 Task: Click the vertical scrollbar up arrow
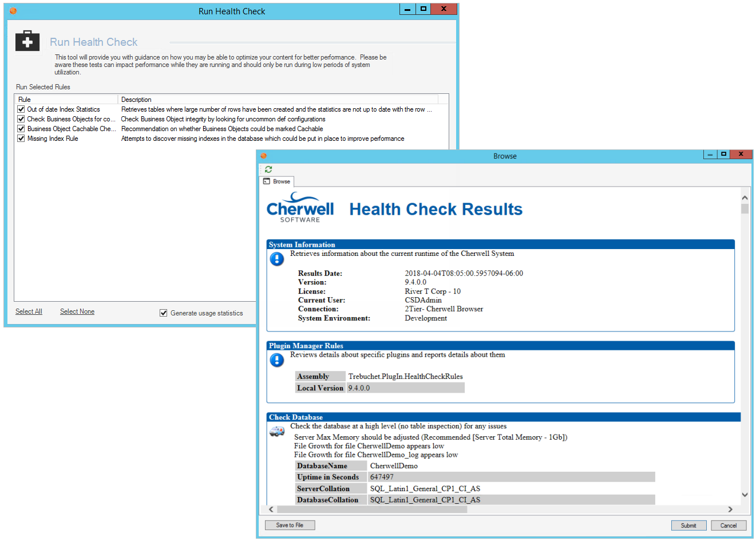click(745, 198)
